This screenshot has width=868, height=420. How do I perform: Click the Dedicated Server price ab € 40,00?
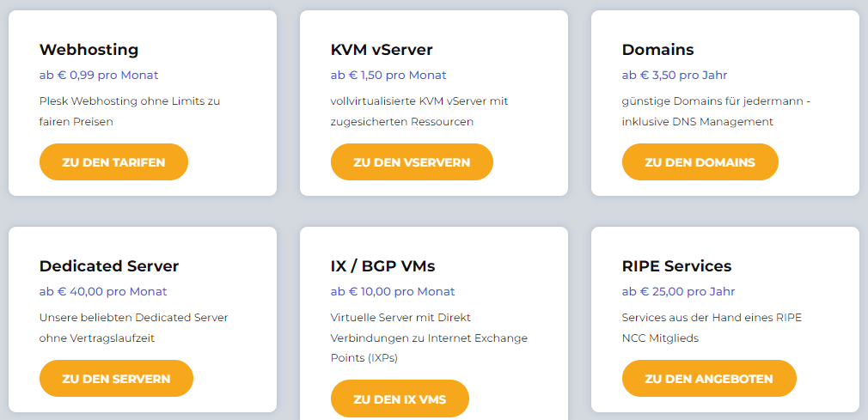pyautogui.click(x=103, y=292)
